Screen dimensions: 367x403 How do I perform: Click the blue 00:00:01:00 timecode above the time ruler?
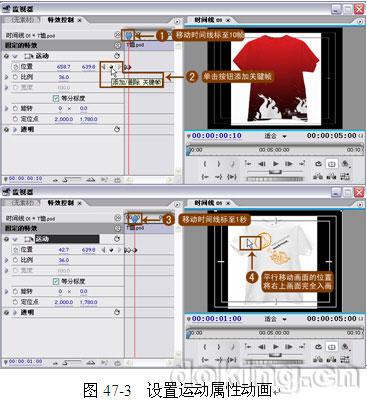217,319
